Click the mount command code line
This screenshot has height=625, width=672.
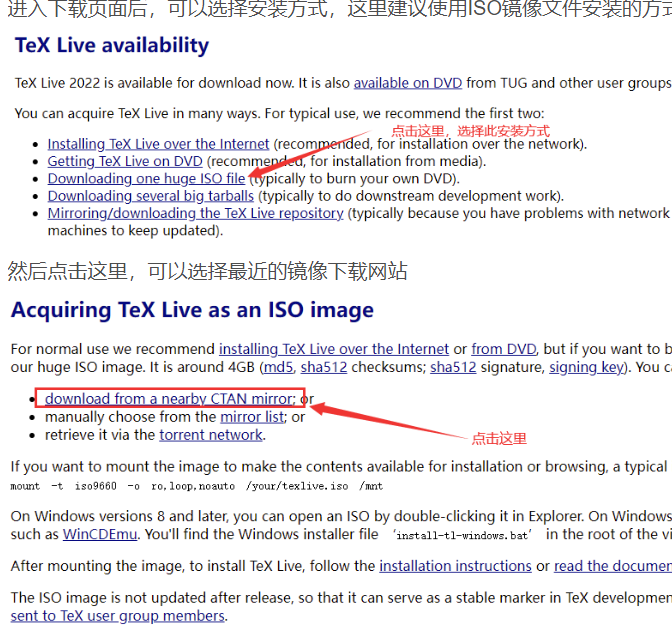(x=196, y=486)
